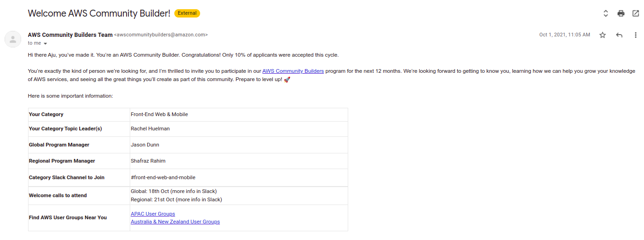Screen dimensions: 644x240
Task: Click the sender's profile avatar
Action: coord(12,39)
